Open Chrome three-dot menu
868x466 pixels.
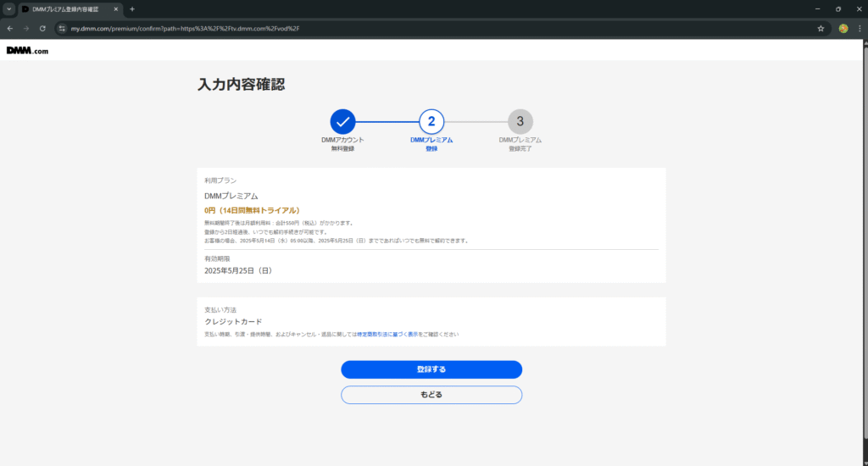pos(860,28)
